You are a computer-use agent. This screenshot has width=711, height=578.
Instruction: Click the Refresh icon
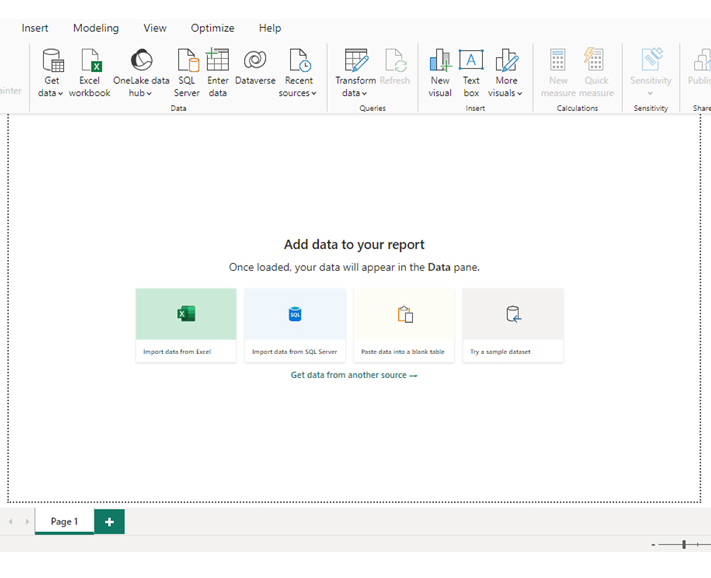394,60
